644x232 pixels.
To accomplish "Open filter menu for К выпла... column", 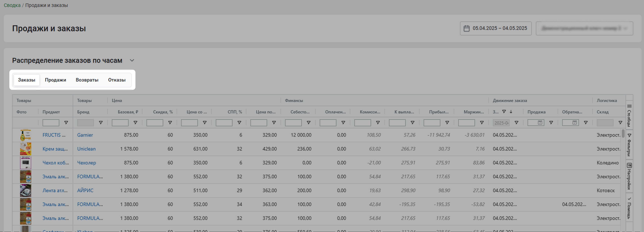I will click(x=412, y=123).
